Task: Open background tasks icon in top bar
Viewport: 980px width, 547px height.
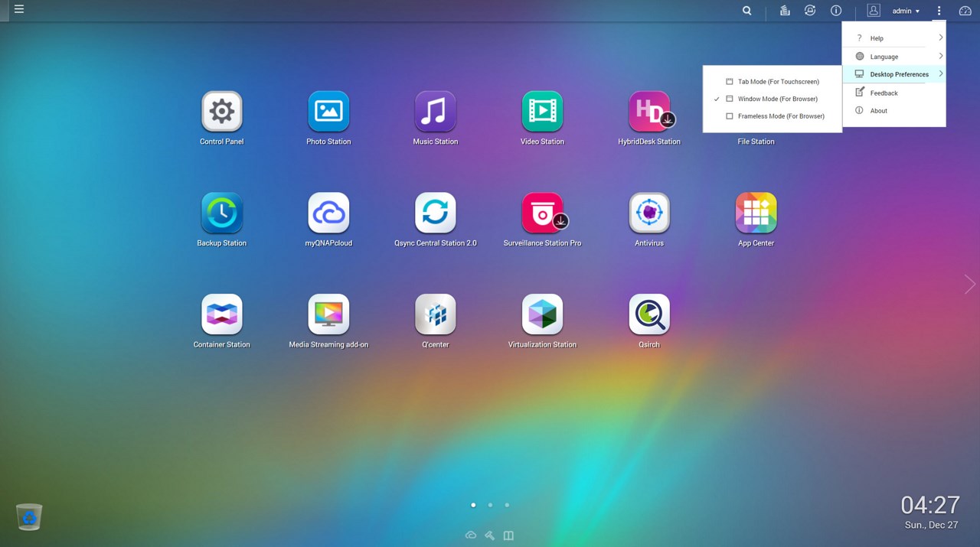Action: point(785,11)
